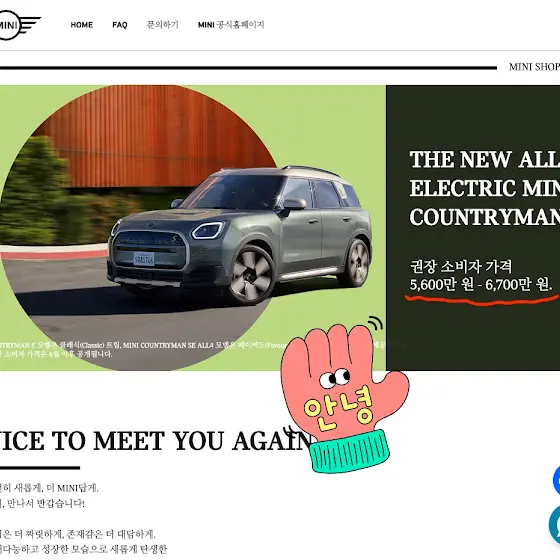Viewport: 560px width, 560px height.
Task: Open the MINI SHOP link
Action: (534, 67)
